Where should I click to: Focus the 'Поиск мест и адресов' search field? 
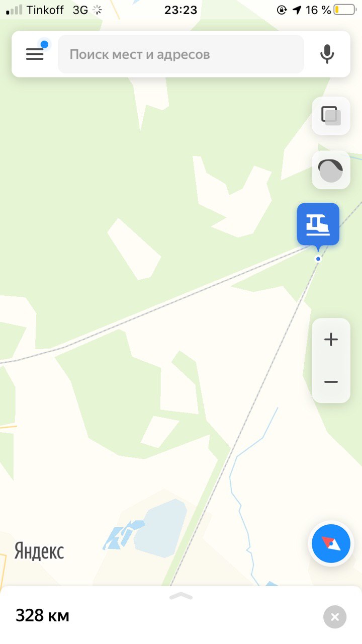[181, 54]
